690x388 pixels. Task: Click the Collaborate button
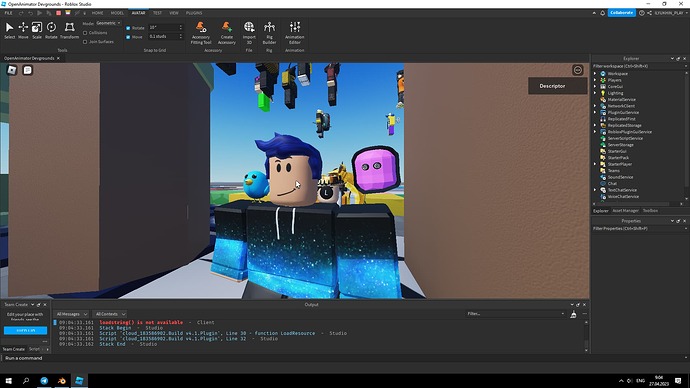click(x=621, y=13)
